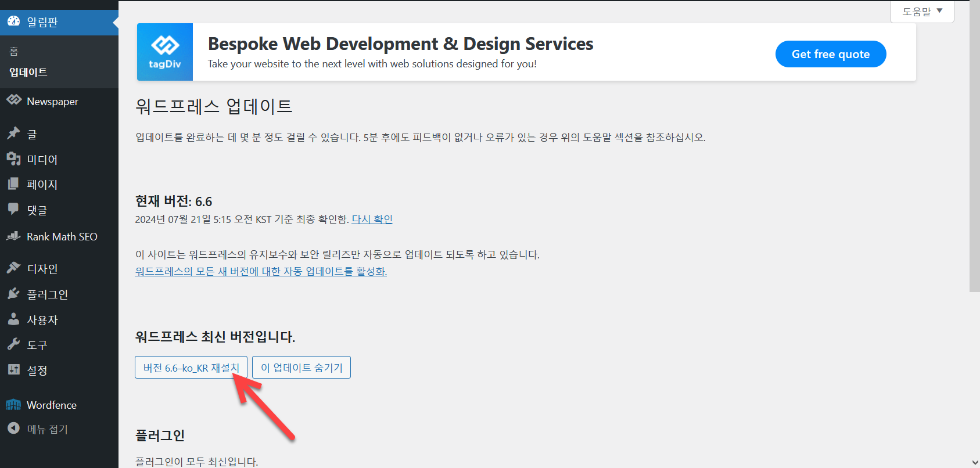Click the 설정 settings sliders icon
The width and height of the screenshot is (980, 468).
[13, 369]
